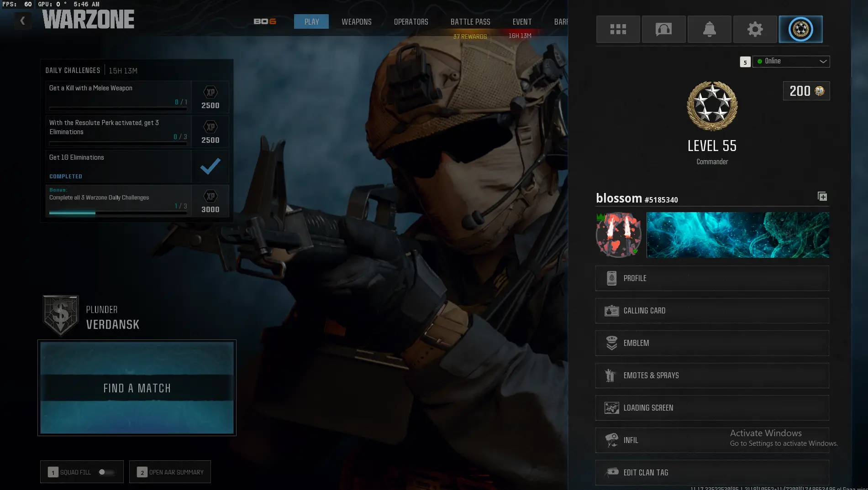Click the Bonus challenge progress bar

118,213
